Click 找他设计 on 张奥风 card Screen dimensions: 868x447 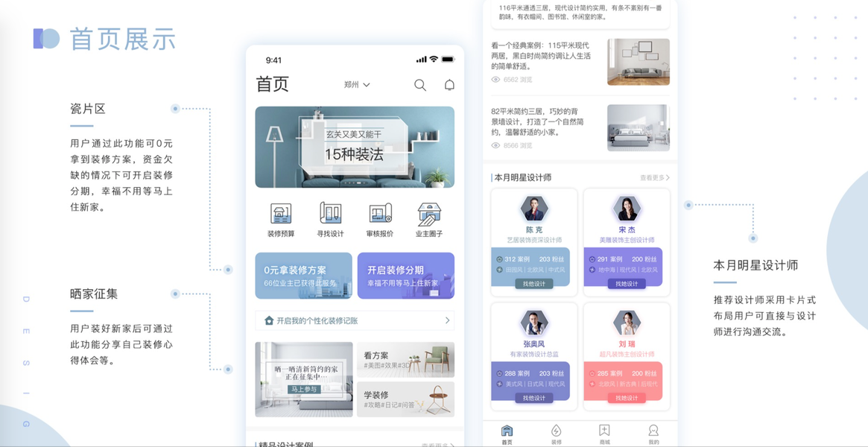point(534,398)
